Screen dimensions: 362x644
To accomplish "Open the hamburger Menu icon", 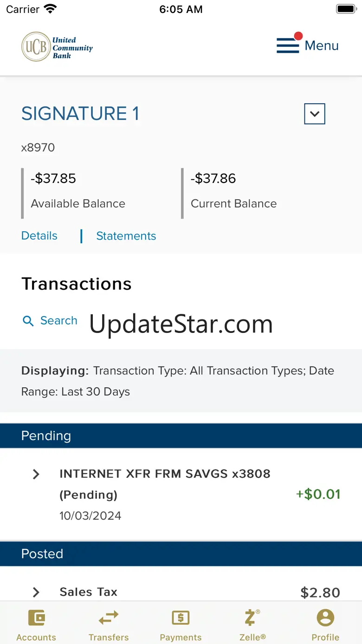I will (x=288, y=46).
